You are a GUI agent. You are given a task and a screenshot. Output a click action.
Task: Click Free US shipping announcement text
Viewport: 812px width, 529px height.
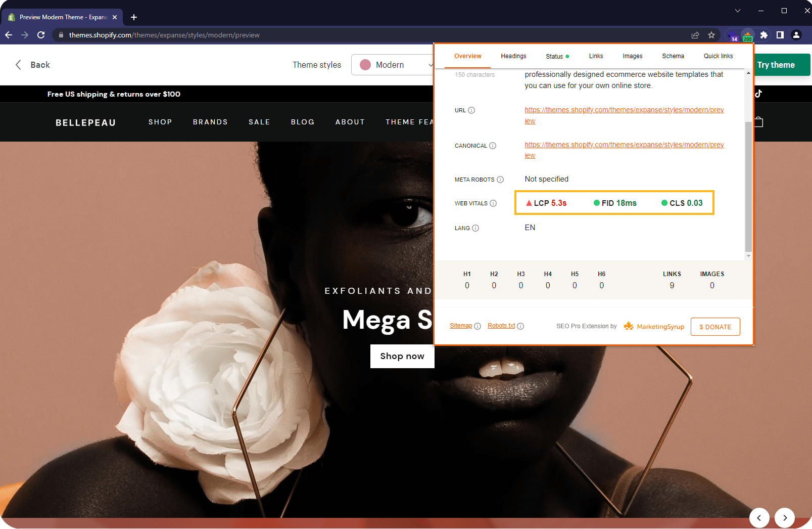pyautogui.click(x=114, y=94)
